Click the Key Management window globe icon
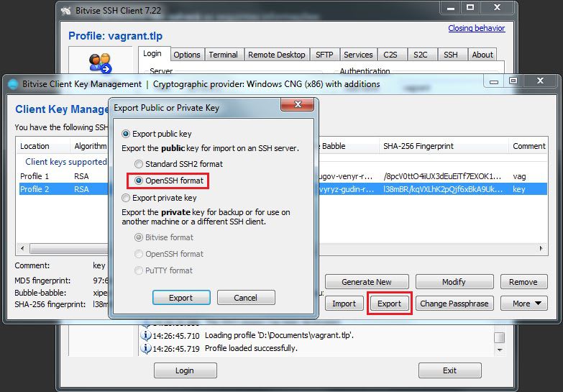Viewport: 563px width, 392px height. point(13,84)
